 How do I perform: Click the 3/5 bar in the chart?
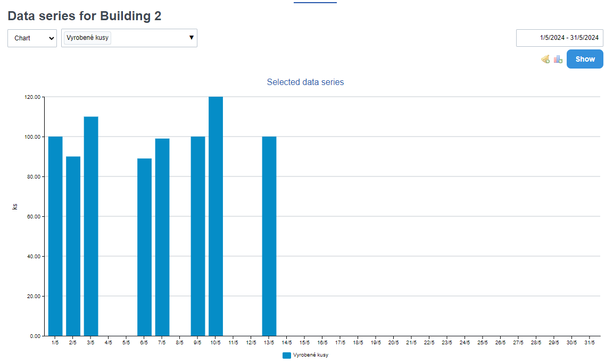[91, 226]
